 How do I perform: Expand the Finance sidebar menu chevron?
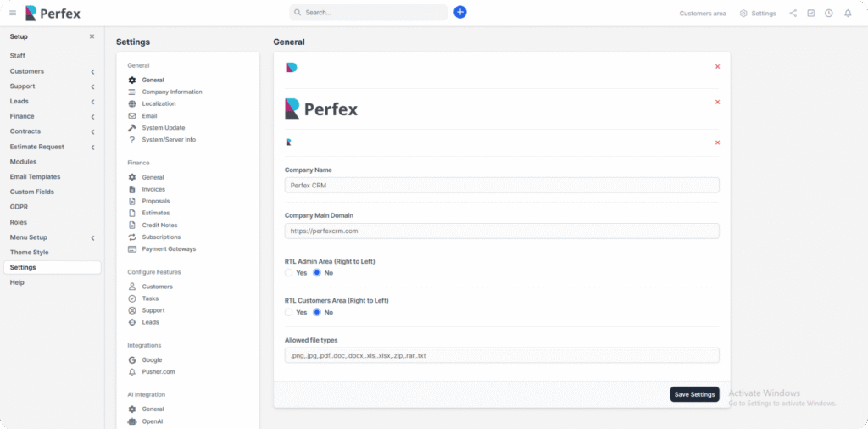click(92, 117)
